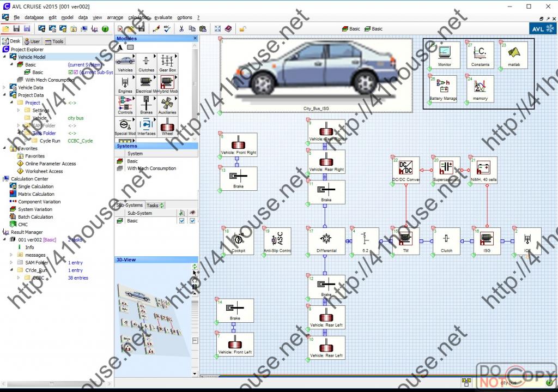Open the Clutches module group

click(146, 63)
